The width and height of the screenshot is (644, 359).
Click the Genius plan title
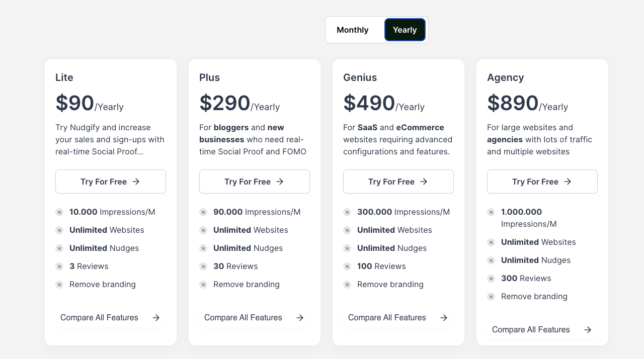point(360,77)
